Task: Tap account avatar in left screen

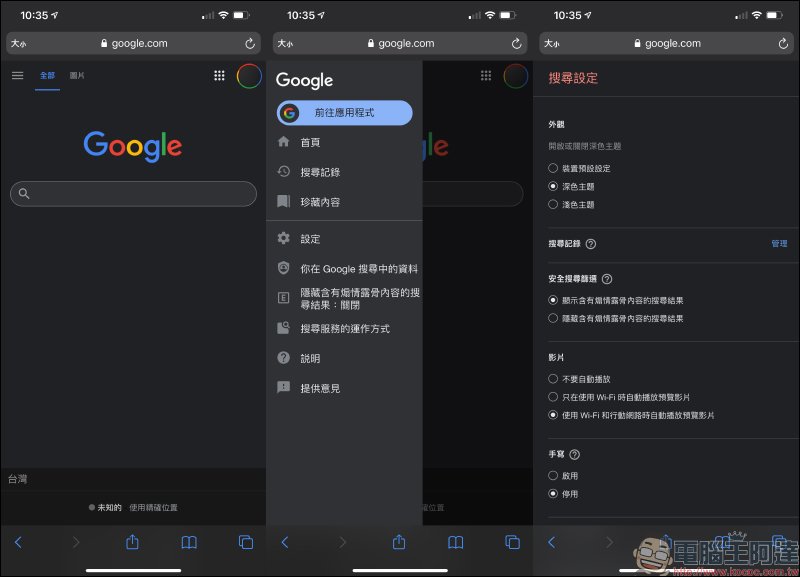Action: [249, 76]
